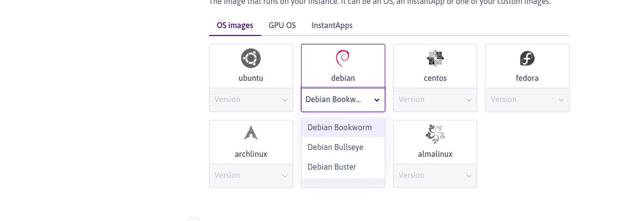Select the centos card label
644x221 pixels.
click(x=435, y=78)
